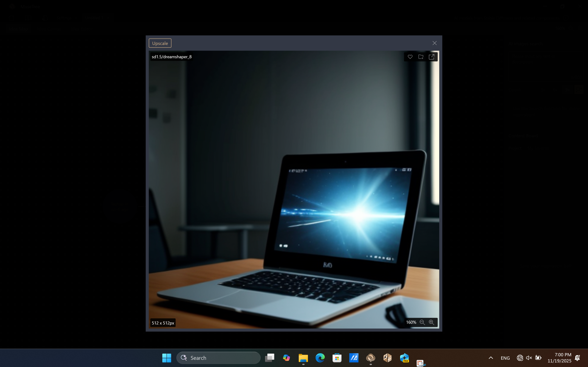588x367 pixels.
Task: Add image to folder icon
Action: pyautogui.click(x=421, y=57)
